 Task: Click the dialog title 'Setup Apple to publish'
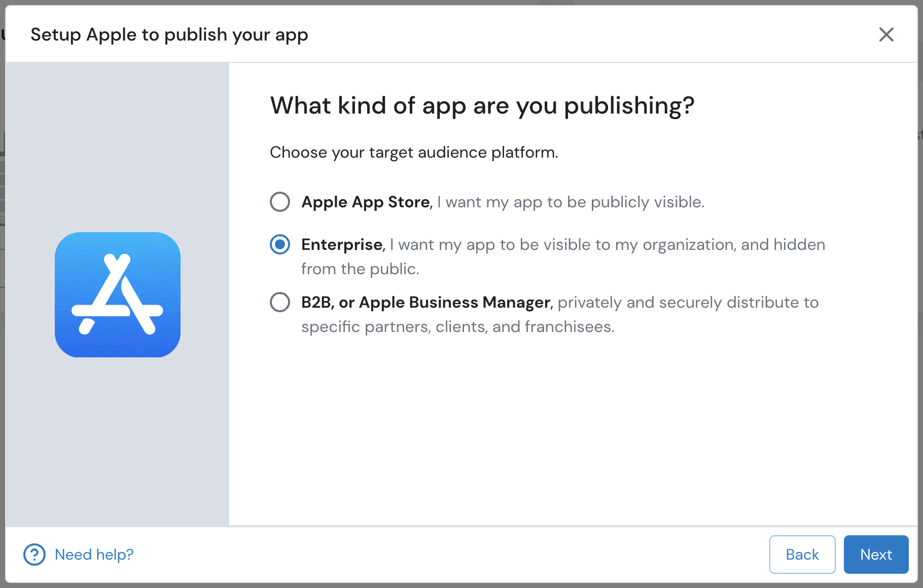169,34
